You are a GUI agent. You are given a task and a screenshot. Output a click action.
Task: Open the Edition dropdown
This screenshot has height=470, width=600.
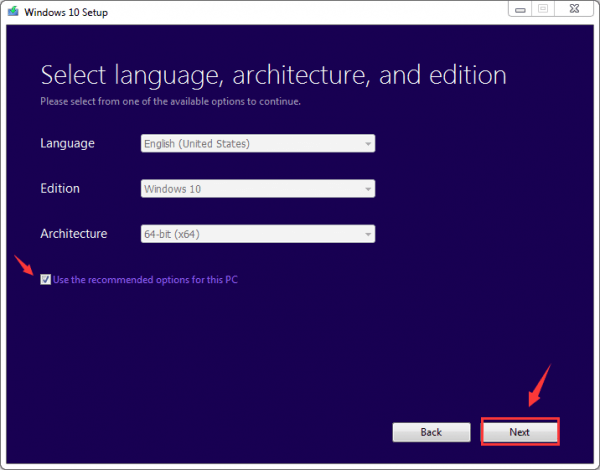pyautogui.click(x=258, y=189)
